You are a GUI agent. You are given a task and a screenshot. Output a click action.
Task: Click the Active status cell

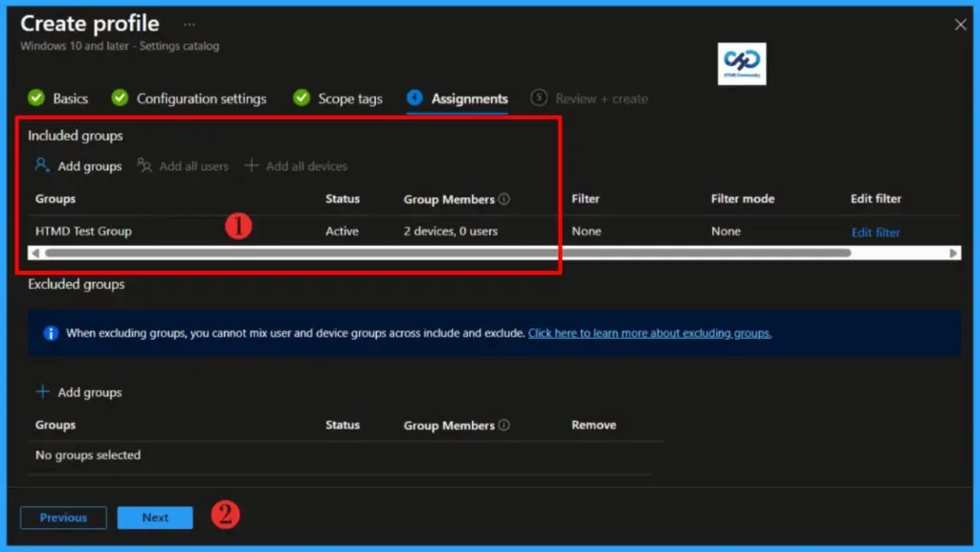click(x=342, y=232)
